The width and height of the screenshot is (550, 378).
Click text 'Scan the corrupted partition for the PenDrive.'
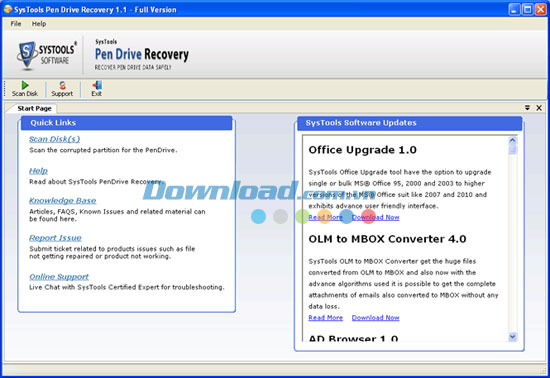(103, 150)
